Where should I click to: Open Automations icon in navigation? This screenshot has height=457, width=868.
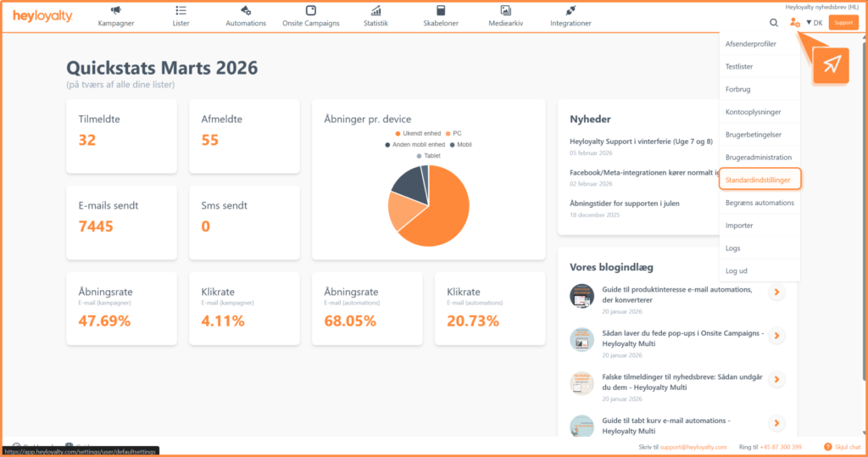coord(245,11)
